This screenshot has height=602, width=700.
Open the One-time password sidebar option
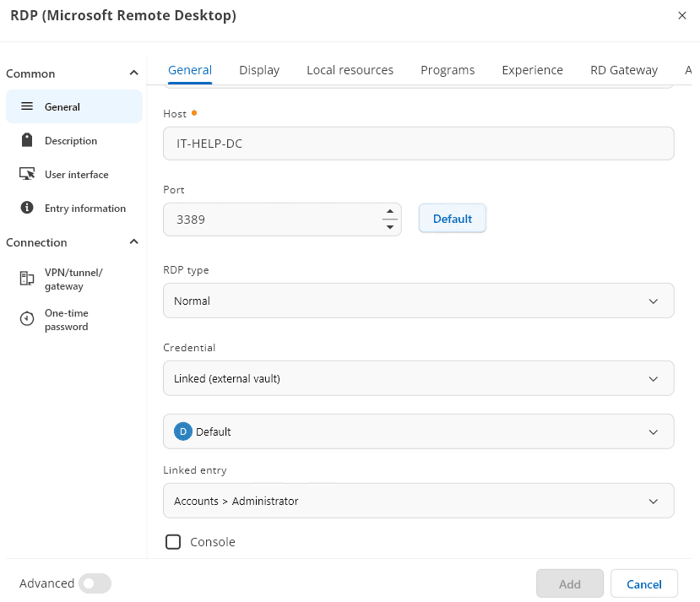click(26, 319)
